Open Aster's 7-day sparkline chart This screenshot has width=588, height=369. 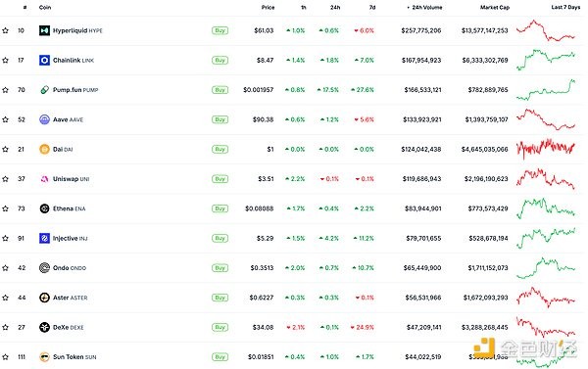(546, 298)
